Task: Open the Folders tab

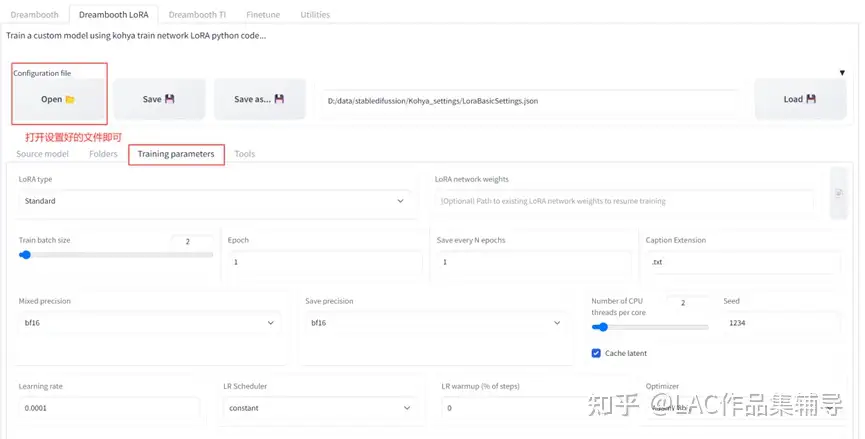Action: [103, 154]
